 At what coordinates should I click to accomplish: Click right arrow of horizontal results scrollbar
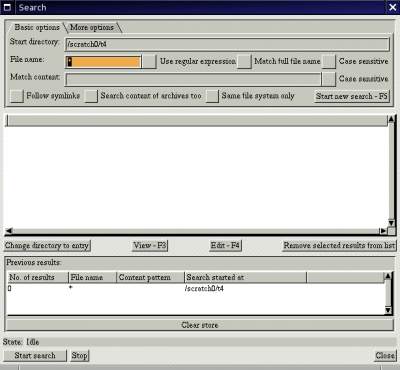click(x=383, y=230)
